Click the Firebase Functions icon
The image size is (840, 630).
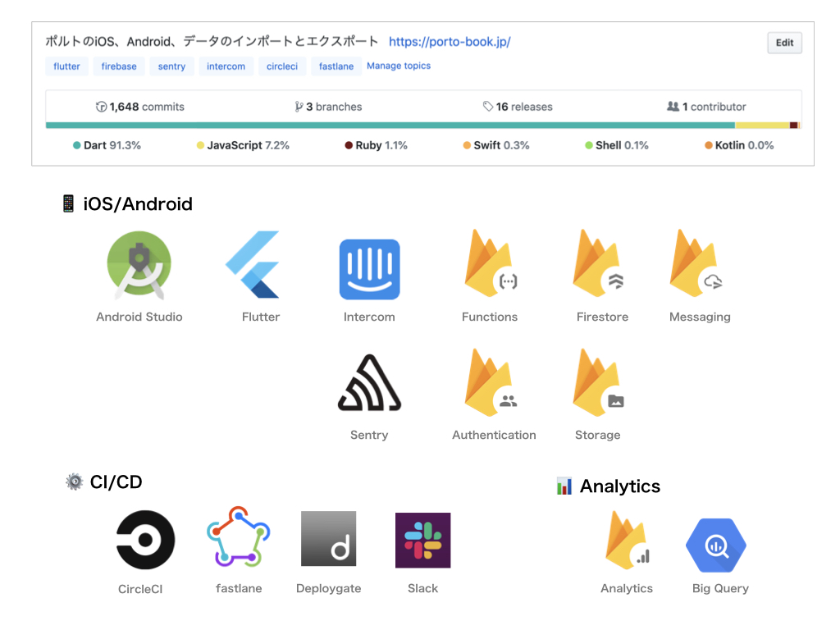491,263
